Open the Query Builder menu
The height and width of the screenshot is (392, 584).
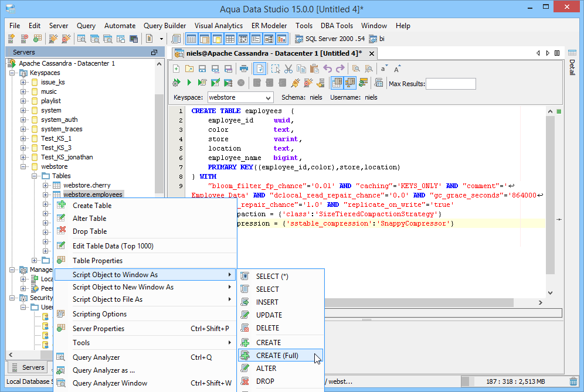[165, 26]
